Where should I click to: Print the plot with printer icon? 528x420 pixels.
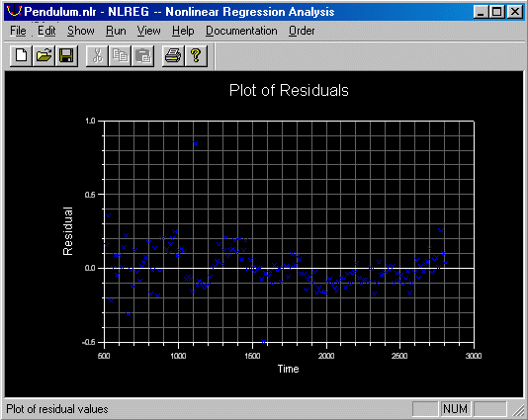(x=173, y=55)
